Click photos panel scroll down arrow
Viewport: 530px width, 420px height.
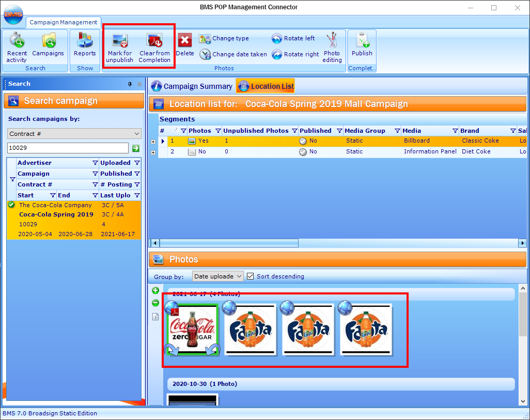pos(523,401)
